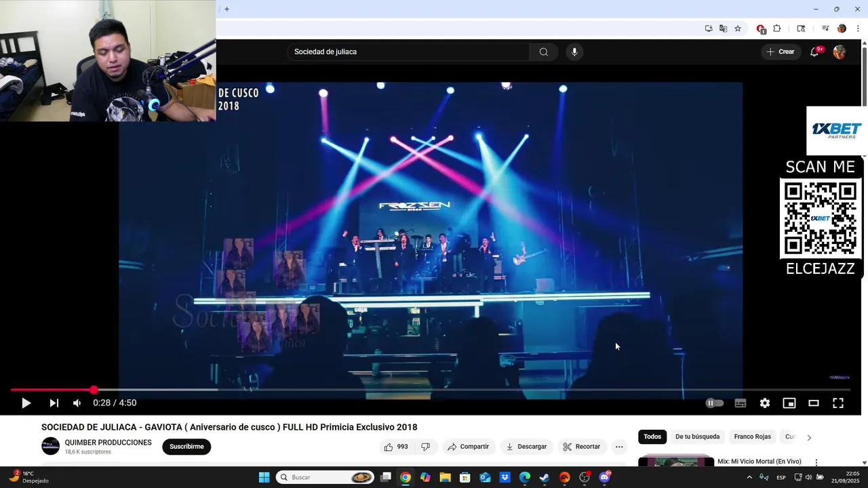Start voice search with microphone

click(574, 52)
